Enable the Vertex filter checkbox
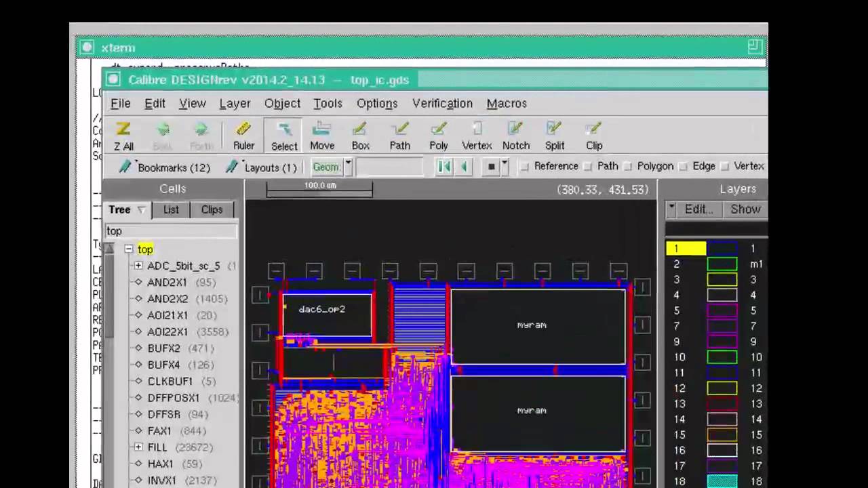This screenshot has width=868, height=488. pos(725,167)
